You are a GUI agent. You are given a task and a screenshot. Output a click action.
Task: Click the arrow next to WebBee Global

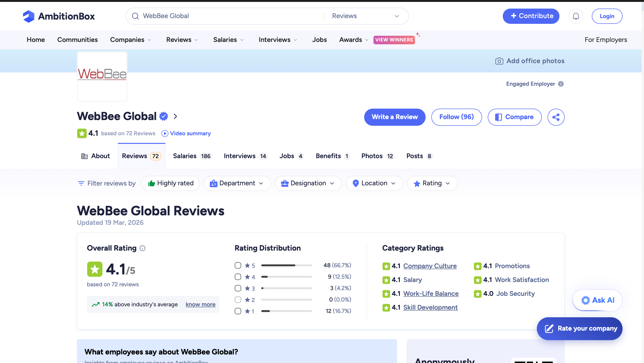[x=175, y=116]
